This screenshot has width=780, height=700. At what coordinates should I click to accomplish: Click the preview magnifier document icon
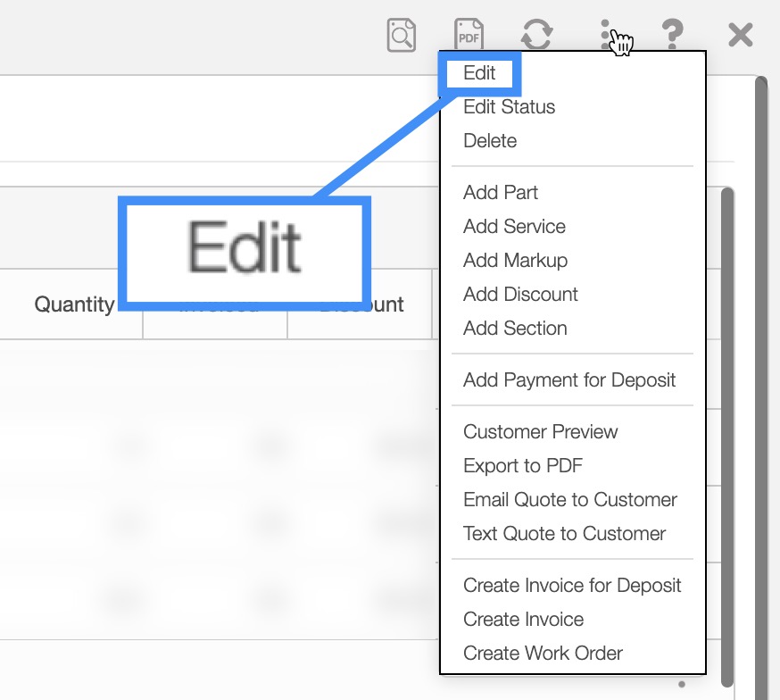pyautogui.click(x=402, y=35)
